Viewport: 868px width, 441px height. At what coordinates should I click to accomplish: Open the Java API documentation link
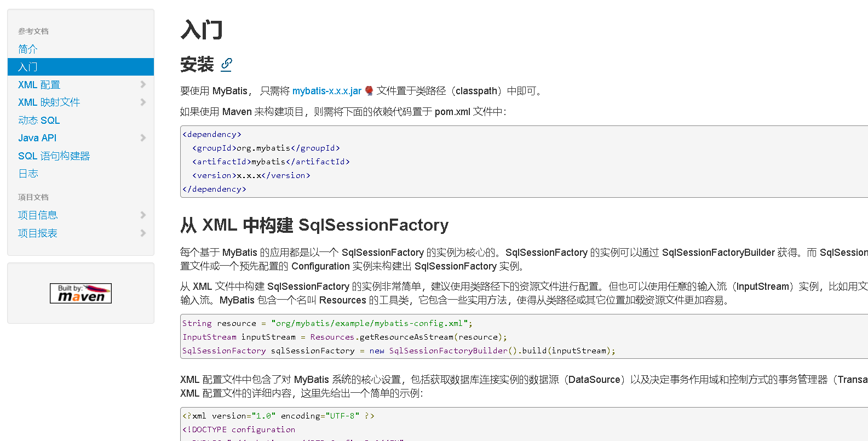pos(37,138)
